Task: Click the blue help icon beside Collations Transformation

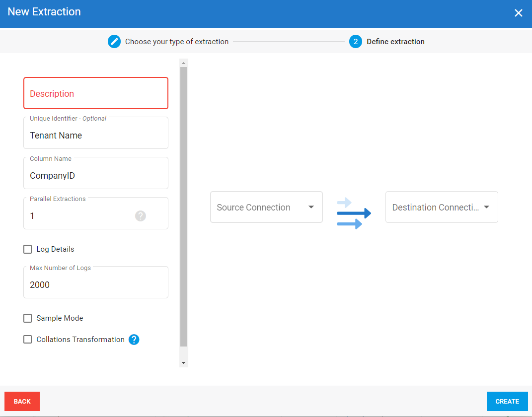Action: click(134, 340)
